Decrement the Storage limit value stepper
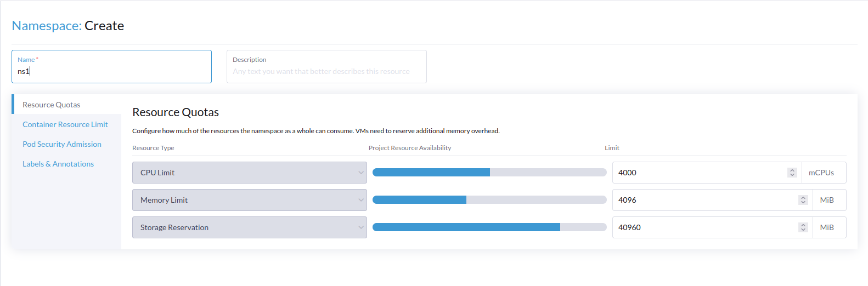The height and width of the screenshot is (286, 868). click(803, 230)
